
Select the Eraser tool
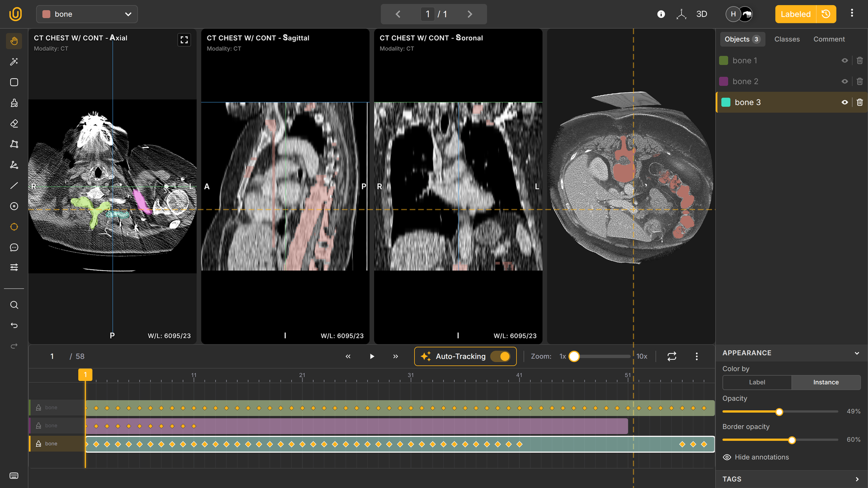13,124
